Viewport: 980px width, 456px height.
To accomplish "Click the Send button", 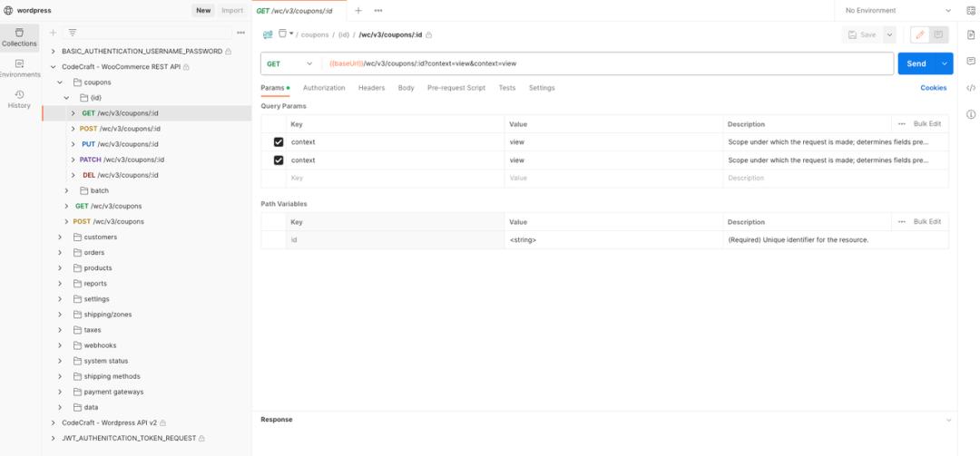I will (916, 63).
